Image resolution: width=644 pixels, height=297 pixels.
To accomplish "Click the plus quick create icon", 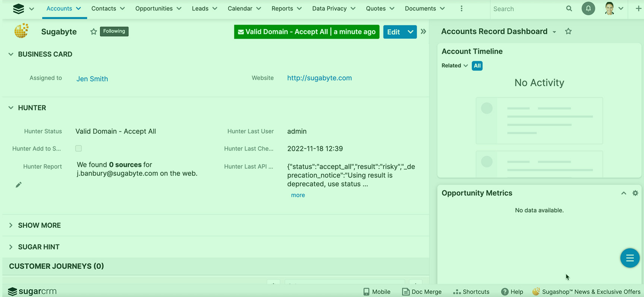I will pyautogui.click(x=638, y=9).
